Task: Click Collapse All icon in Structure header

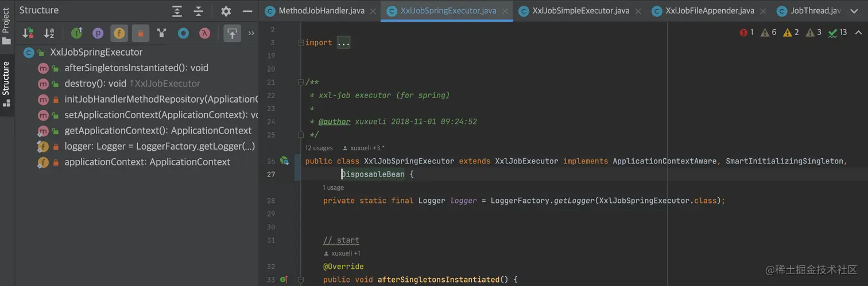Action: point(199,11)
